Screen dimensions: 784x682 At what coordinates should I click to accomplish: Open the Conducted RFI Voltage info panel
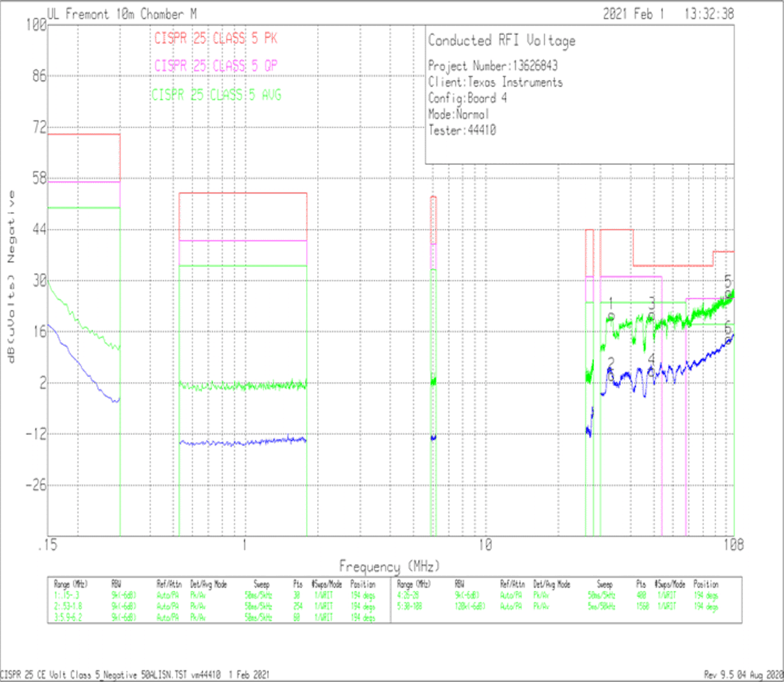click(501, 41)
